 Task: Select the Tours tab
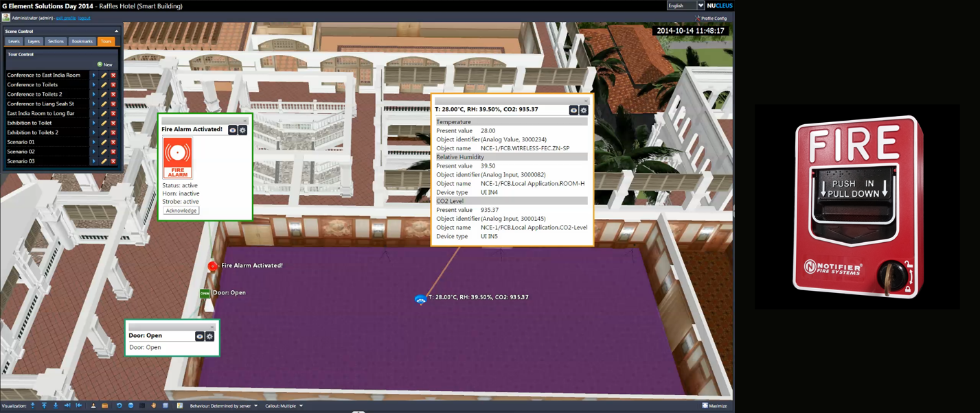point(106,42)
